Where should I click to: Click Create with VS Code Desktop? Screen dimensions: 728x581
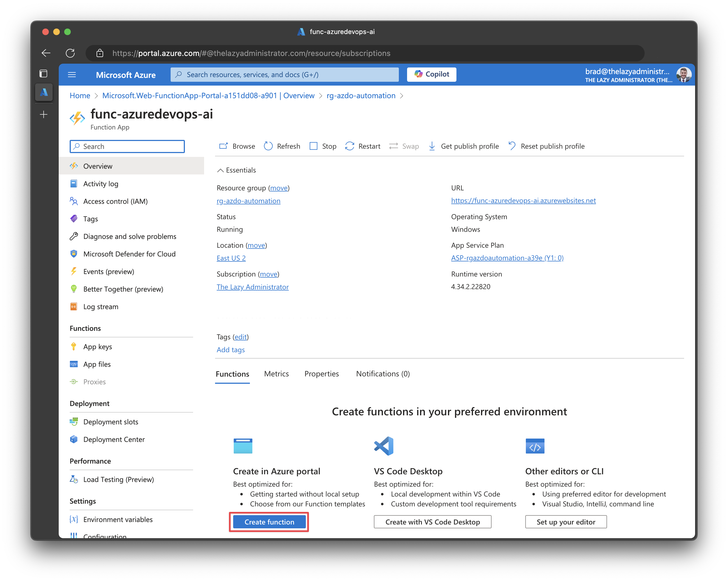[432, 522]
